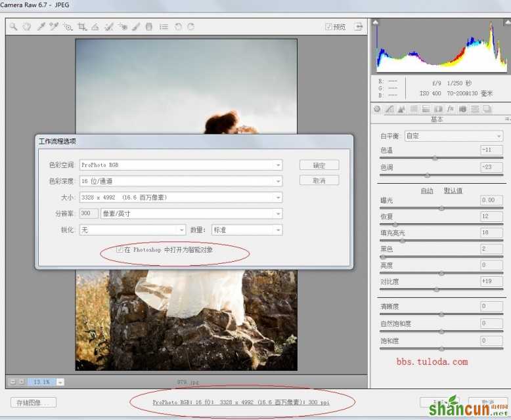
Task: Click the 分辨率 300 resolution field
Action: coord(88,213)
